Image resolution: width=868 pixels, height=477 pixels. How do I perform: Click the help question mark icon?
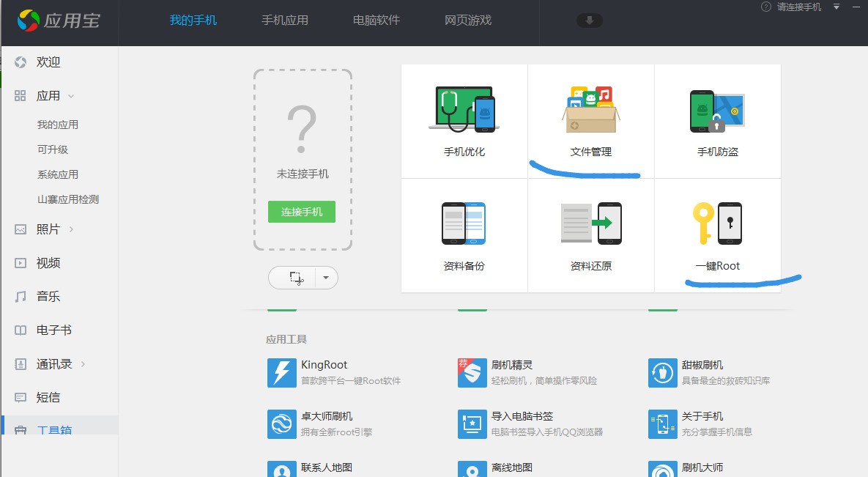pos(766,7)
